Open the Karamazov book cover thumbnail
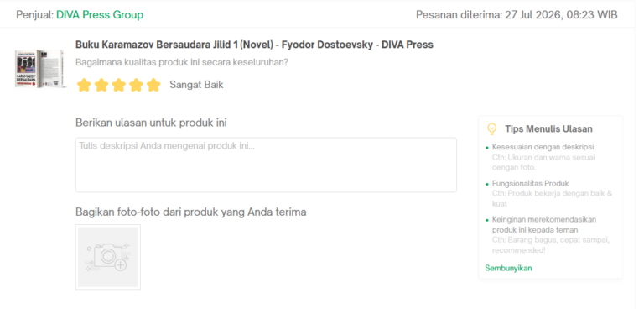Screen dimensions: 644x309 coord(40,68)
